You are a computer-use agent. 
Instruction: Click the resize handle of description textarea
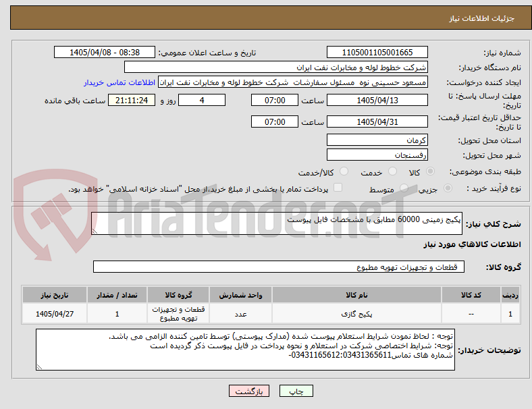click(x=95, y=231)
